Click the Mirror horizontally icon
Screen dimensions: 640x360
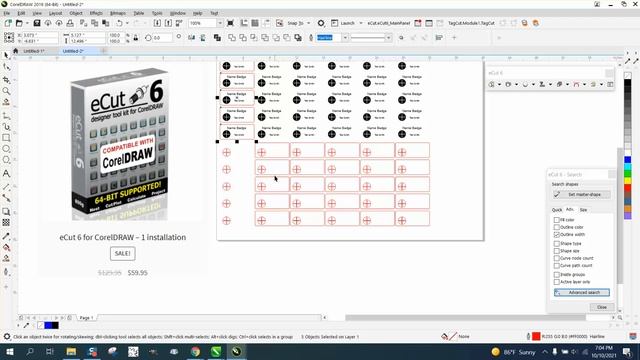pyautogui.click(x=191, y=38)
